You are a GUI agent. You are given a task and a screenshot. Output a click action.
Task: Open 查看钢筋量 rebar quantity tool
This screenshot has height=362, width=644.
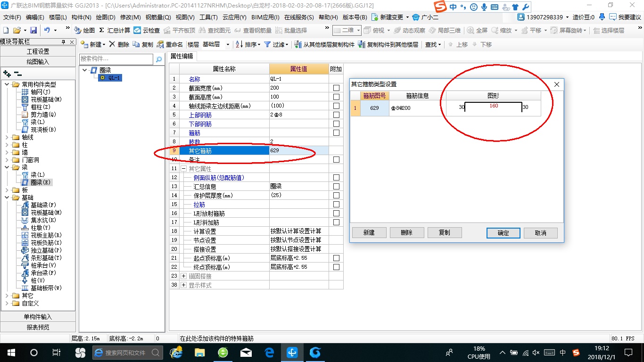pos(253,30)
